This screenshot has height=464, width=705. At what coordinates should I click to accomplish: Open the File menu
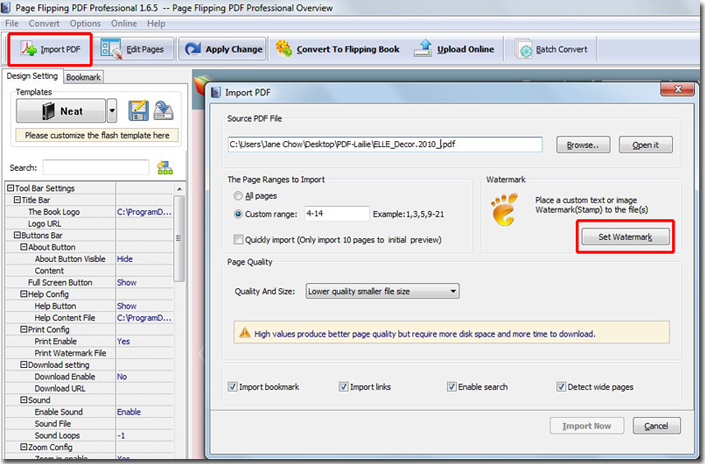12,23
